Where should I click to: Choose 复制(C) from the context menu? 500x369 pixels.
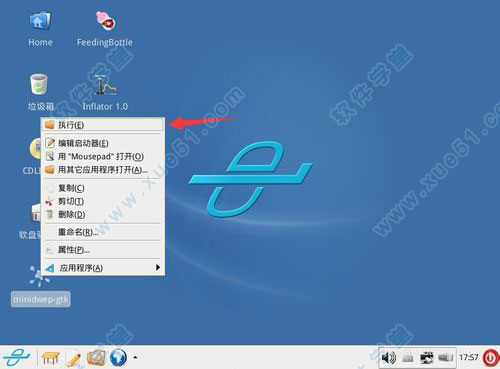coord(103,188)
